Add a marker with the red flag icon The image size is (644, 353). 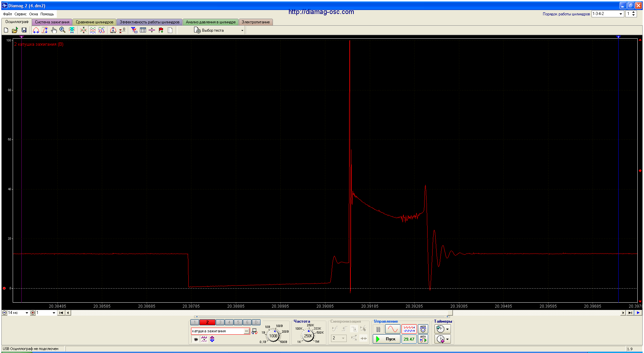pyautogui.click(x=161, y=30)
